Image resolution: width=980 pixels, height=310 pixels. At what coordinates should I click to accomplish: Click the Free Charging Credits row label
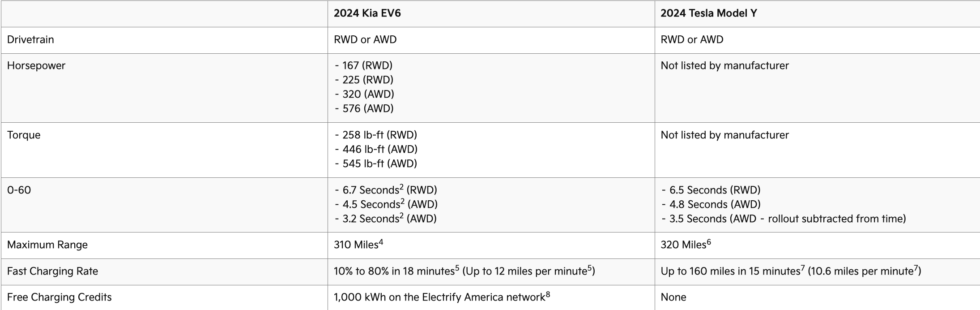pos(60,297)
